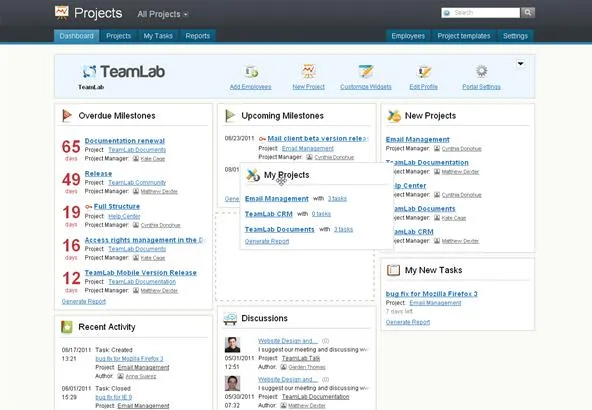Open bug fix for Mozilla Firefox 3 task

click(432, 294)
